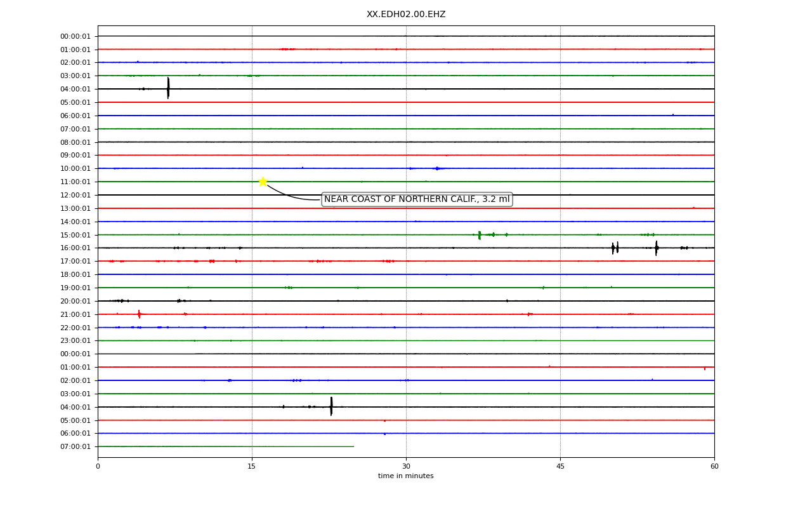Click the 'time in minutes' axis label
The height and width of the screenshot is (508, 812).
click(406, 476)
